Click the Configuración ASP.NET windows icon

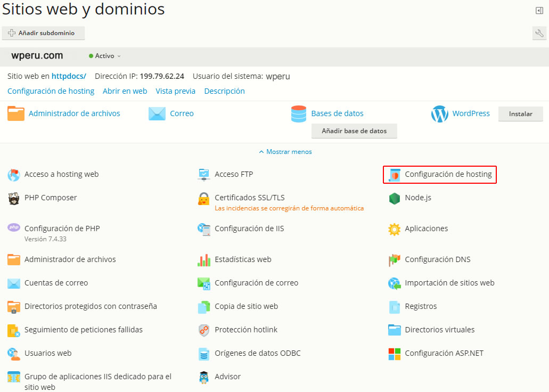(x=394, y=354)
